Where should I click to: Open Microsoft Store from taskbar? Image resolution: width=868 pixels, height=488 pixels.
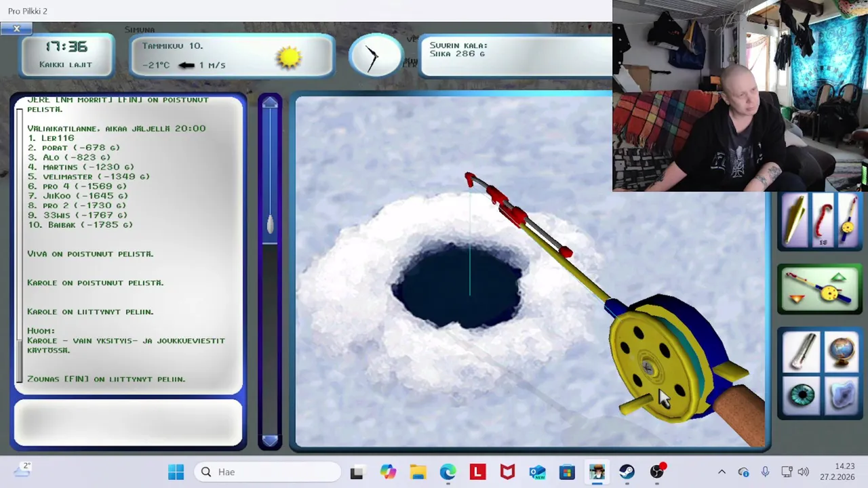567,472
